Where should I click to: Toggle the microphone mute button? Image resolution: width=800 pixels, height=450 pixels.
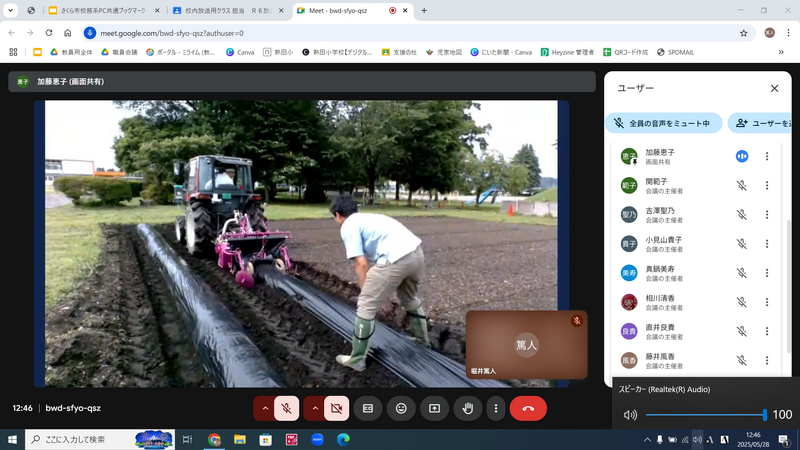coord(286,408)
